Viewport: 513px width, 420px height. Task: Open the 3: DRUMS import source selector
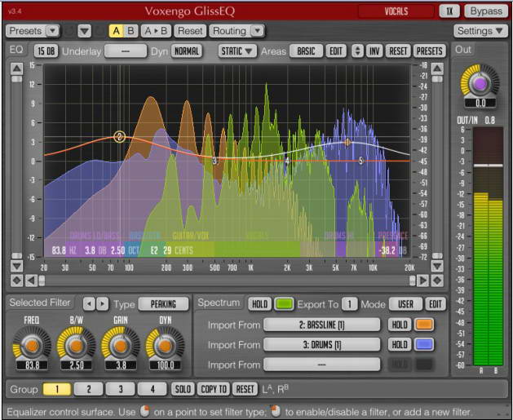point(323,344)
